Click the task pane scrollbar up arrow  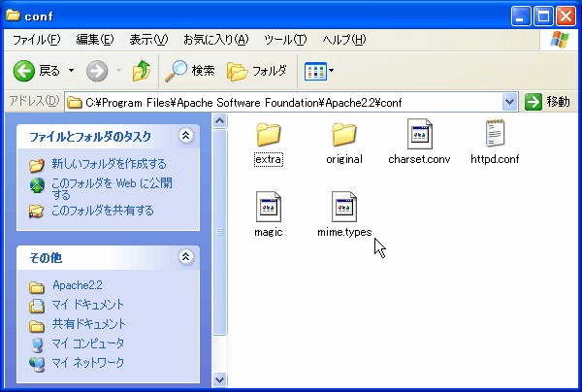point(220,121)
